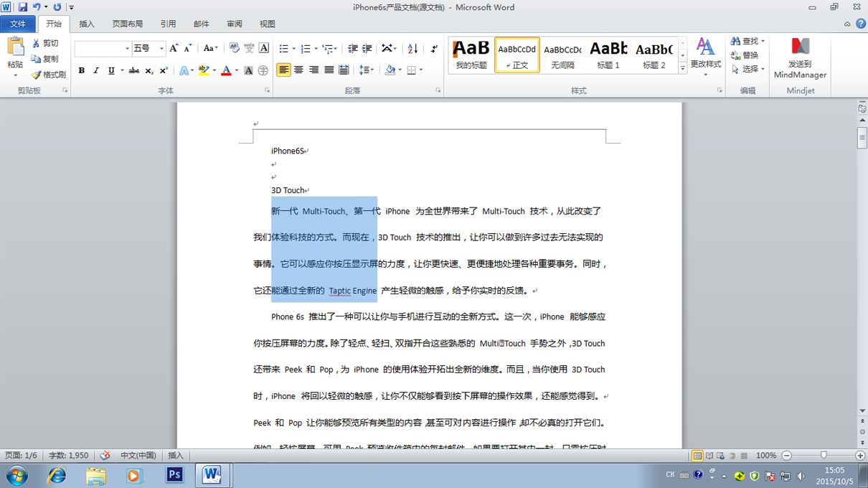Click the Undo icon in quick access toolbar

(36, 6)
